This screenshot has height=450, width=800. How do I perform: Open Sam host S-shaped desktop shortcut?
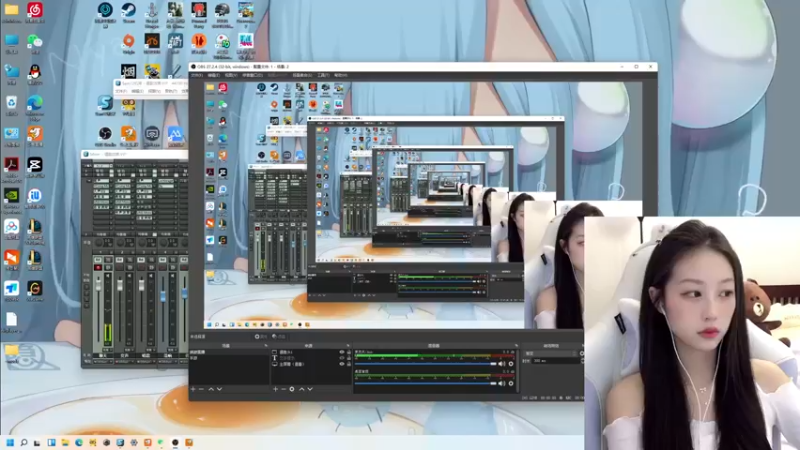(x=105, y=105)
